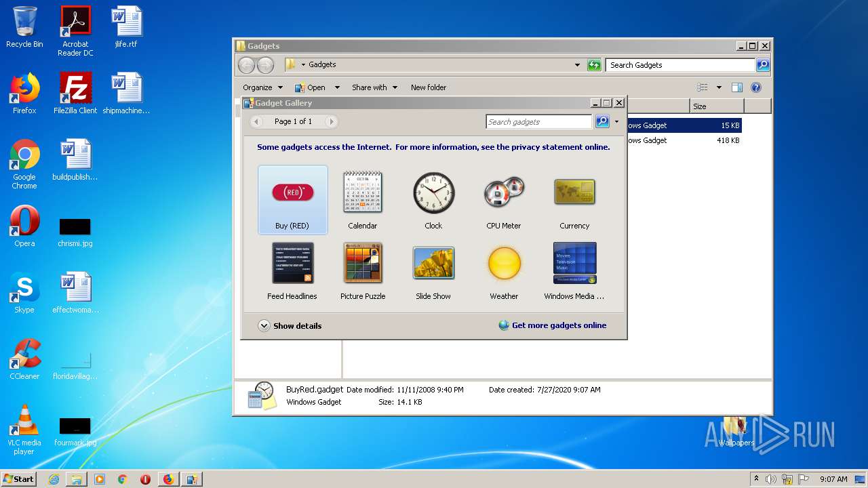Open the Start menu
Viewport: 868px width, 488px height.
coord(18,479)
